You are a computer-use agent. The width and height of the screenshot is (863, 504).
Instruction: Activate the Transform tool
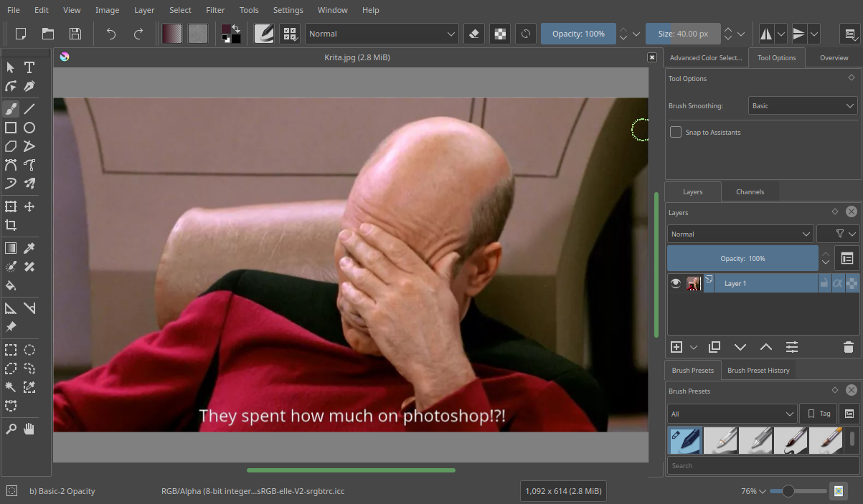click(x=11, y=206)
